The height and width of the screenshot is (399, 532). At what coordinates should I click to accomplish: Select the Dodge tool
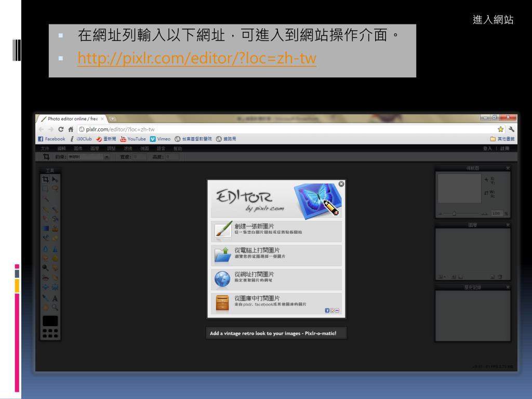click(x=46, y=268)
